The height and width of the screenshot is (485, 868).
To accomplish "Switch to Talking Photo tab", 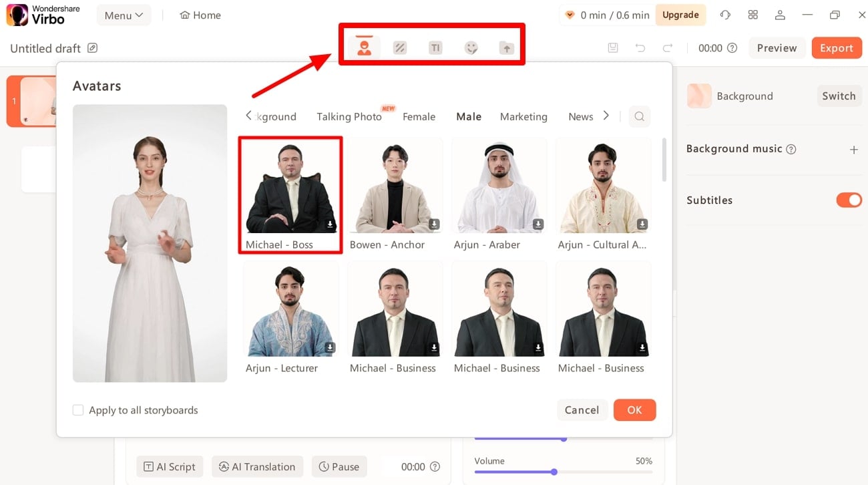I will (x=349, y=116).
